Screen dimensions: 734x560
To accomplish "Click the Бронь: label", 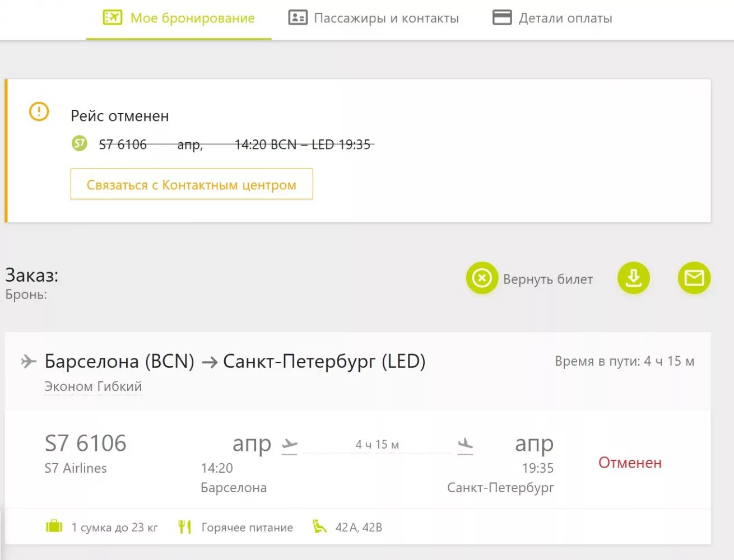I will [x=26, y=295].
